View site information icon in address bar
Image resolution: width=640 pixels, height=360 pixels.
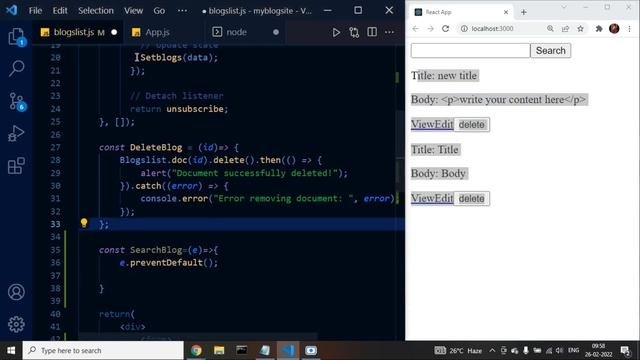tap(464, 29)
